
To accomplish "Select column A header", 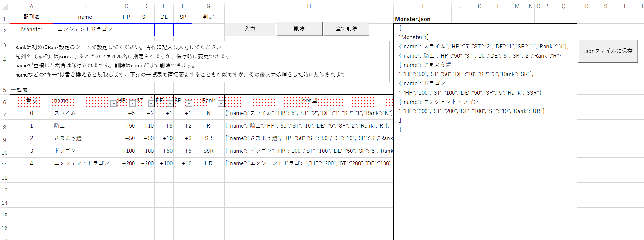I will point(31,6).
